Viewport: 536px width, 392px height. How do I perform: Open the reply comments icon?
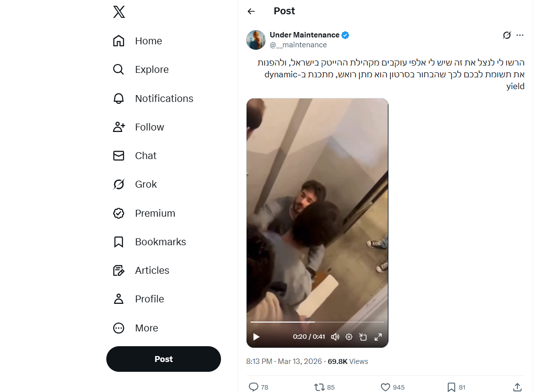pos(253,387)
